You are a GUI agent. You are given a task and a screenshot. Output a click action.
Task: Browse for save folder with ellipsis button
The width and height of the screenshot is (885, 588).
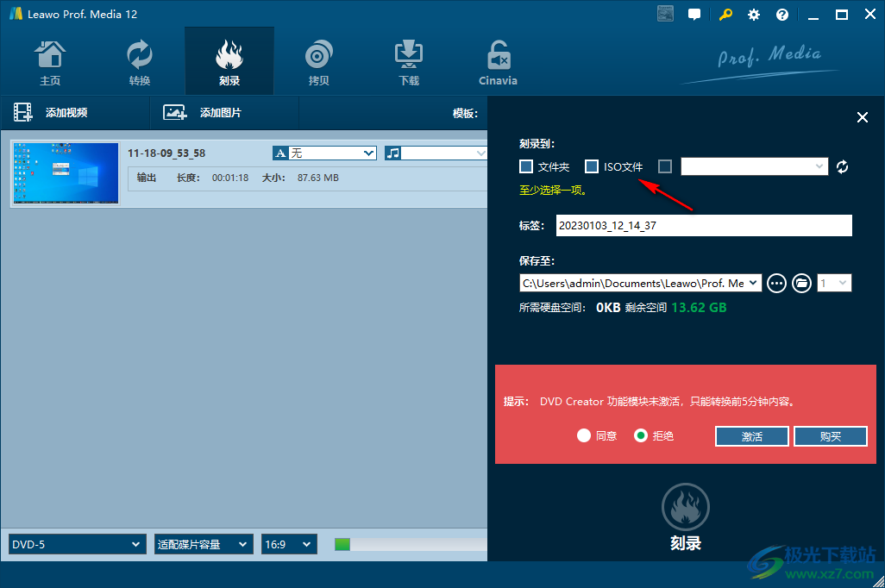(x=776, y=284)
